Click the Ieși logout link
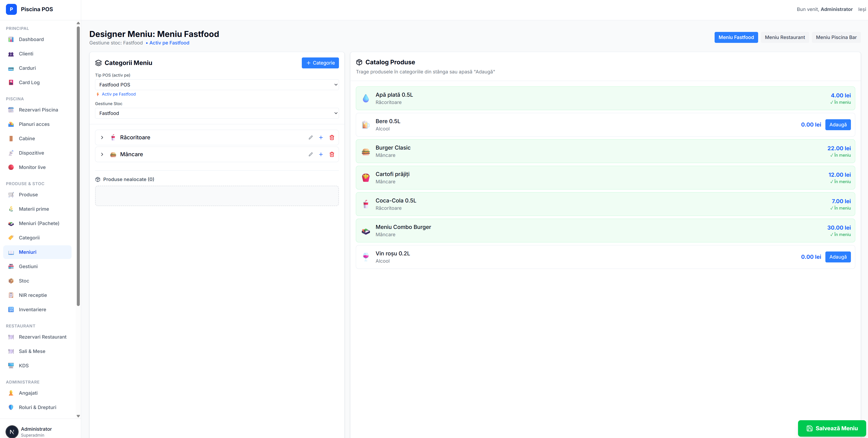This screenshot has width=868, height=438. click(862, 9)
